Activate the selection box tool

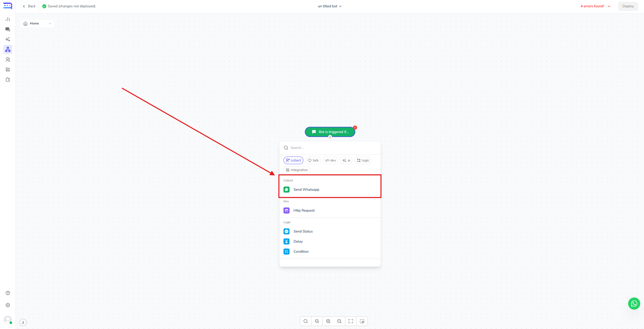click(362, 321)
